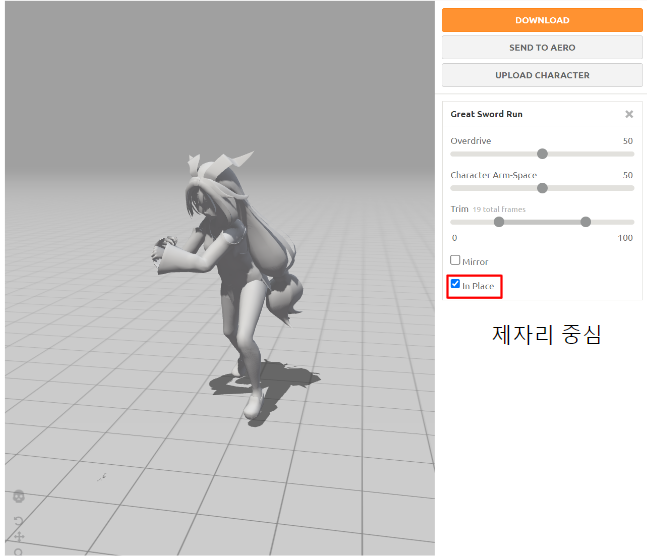The image size is (647, 556).
Task: Click the orange Download button
Action: coord(542,20)
